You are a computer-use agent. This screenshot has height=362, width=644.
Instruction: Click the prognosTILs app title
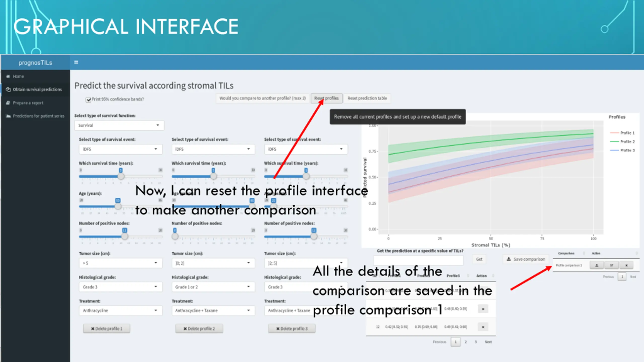[35, 63]
